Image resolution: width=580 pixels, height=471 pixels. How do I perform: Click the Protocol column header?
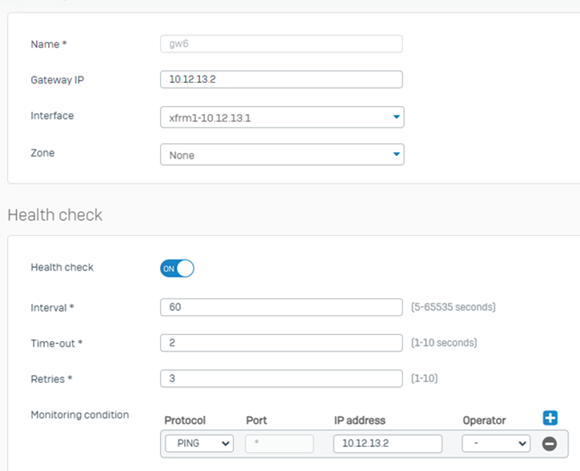click(185, 420)
